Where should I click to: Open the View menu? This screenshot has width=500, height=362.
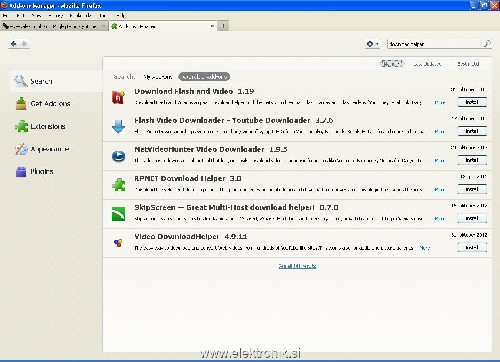(x=37, y=15)
